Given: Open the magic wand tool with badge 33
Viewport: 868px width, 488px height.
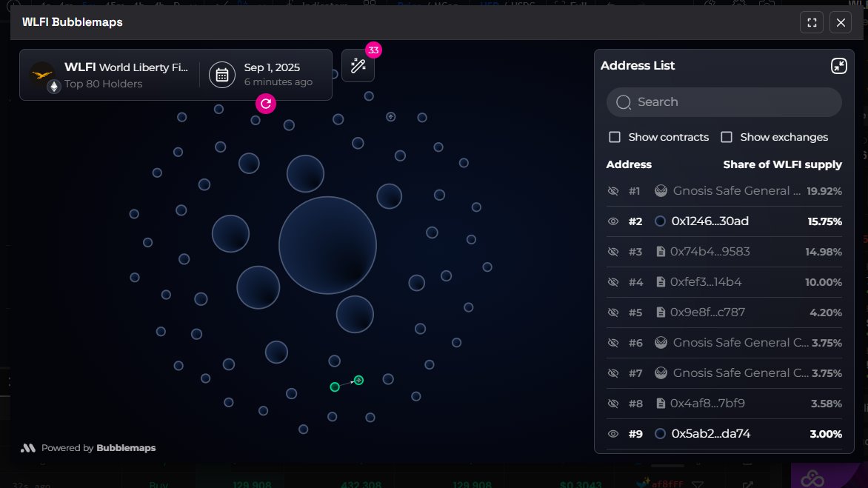Looking at the screenshot, I should coord(358,66).
